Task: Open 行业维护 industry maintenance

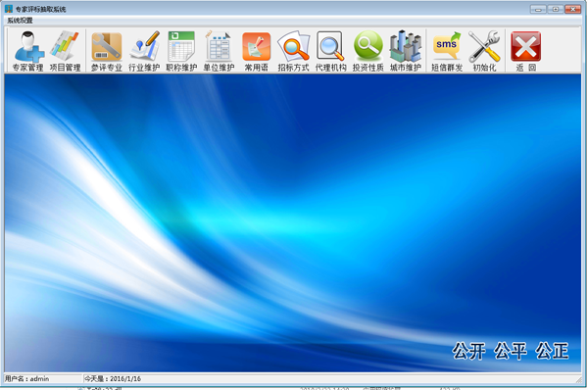Action: tap(144, 51)
